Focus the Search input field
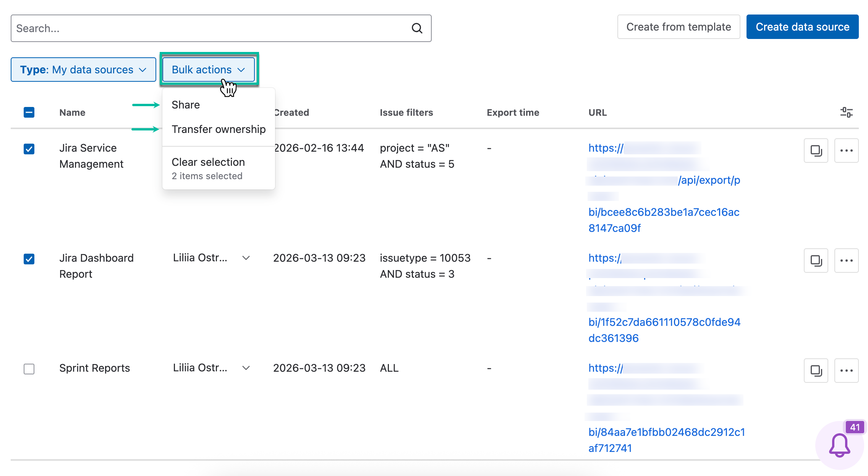Viewport: 868px width, 476px height. [x=210, y=28]
